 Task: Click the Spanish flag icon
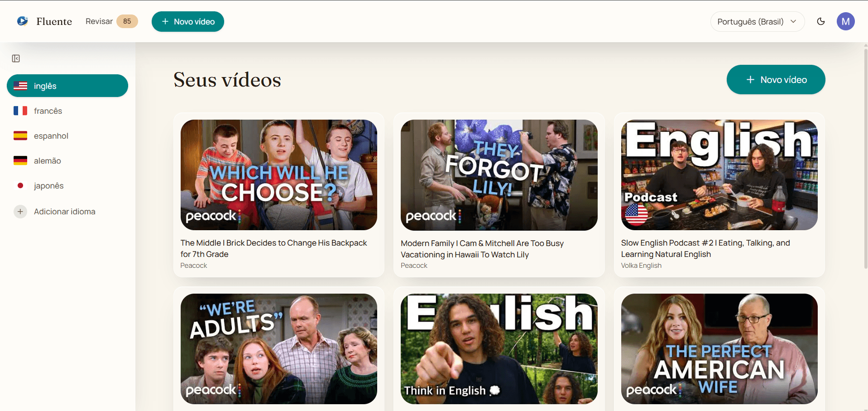20,135
